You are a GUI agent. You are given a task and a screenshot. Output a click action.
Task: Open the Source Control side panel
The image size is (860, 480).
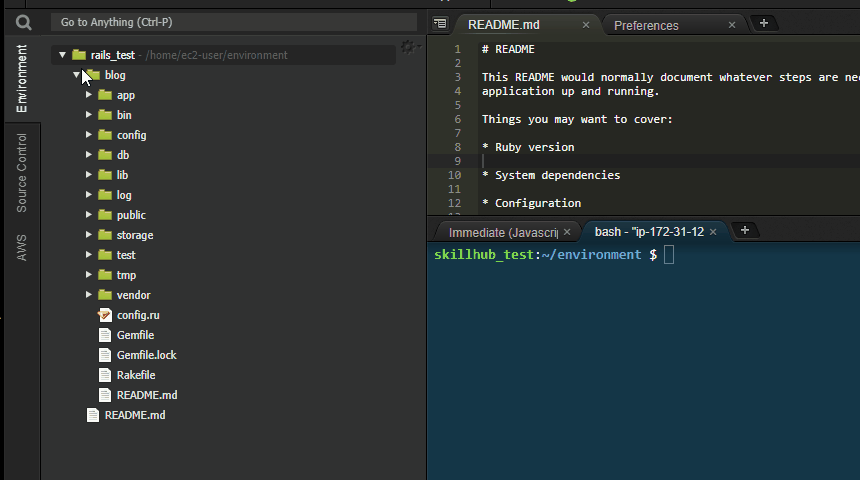(21, 173)
